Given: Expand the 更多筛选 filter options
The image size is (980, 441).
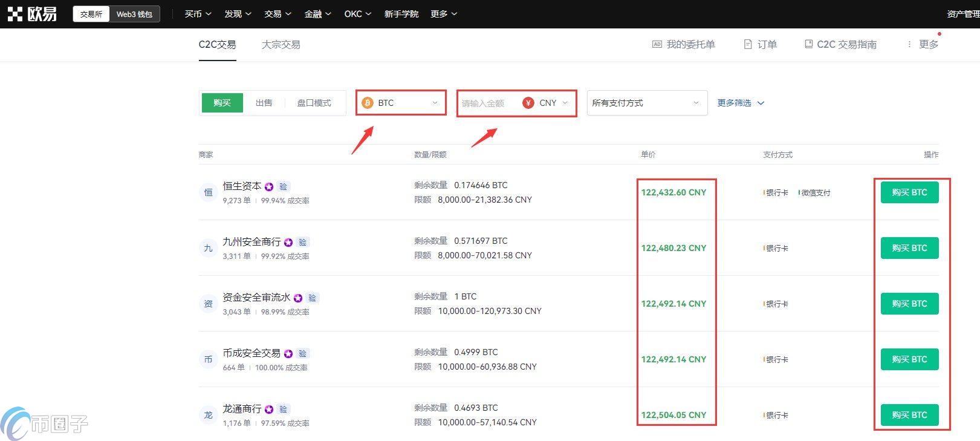Looking at the screenshot, I should coord(741,103).
